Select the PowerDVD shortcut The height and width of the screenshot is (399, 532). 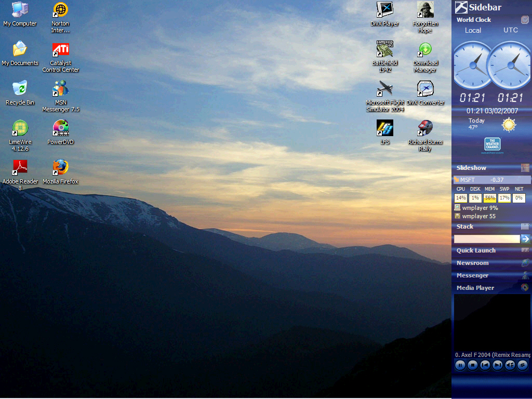point(61,132)
